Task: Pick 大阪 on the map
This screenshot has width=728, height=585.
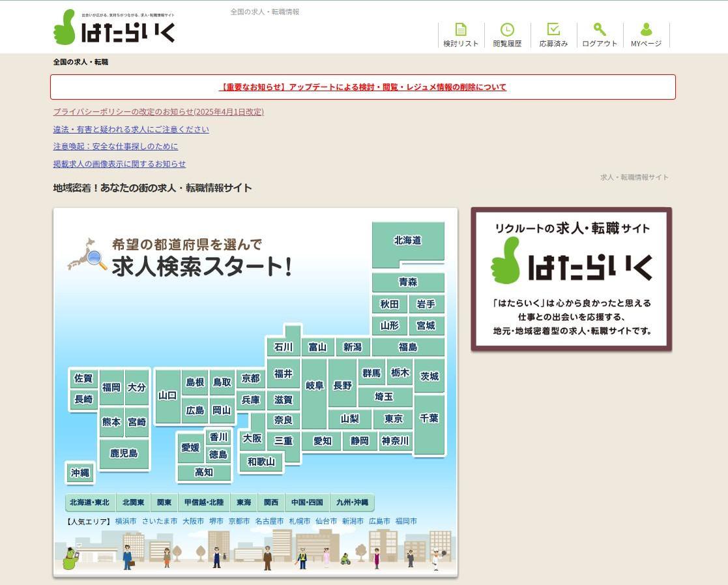Action: pyautogui.click(x=251, y=440)
